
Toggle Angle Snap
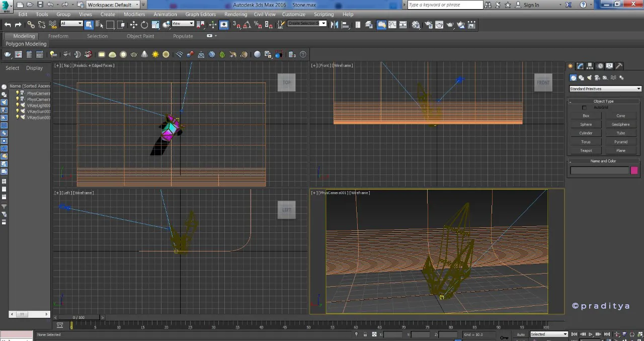(x=247, y=25)
